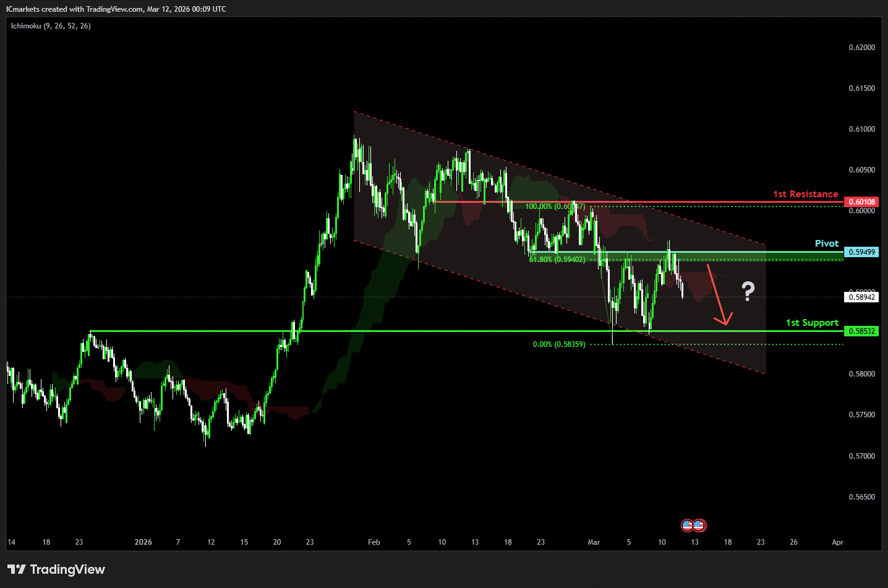Click the ICmarkets TradingView.com header text
888x588 pixels.
[x=116, y=9]
